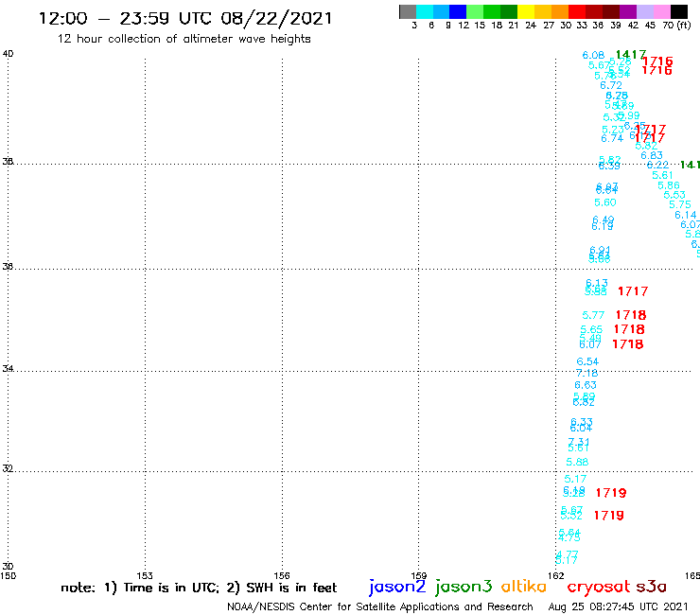Click the longitude axis label '156'

click(x=282, y=575)
